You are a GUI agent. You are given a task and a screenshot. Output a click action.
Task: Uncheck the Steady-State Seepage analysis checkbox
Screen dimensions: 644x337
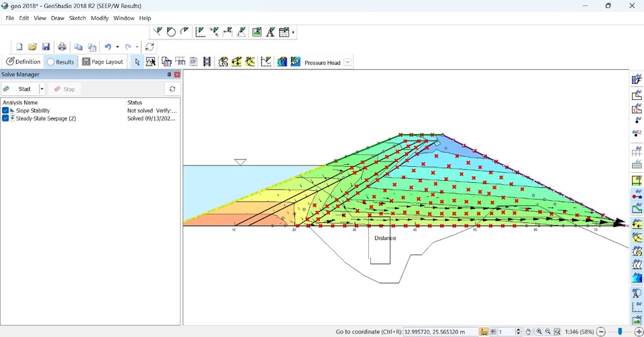click(5, 119)
